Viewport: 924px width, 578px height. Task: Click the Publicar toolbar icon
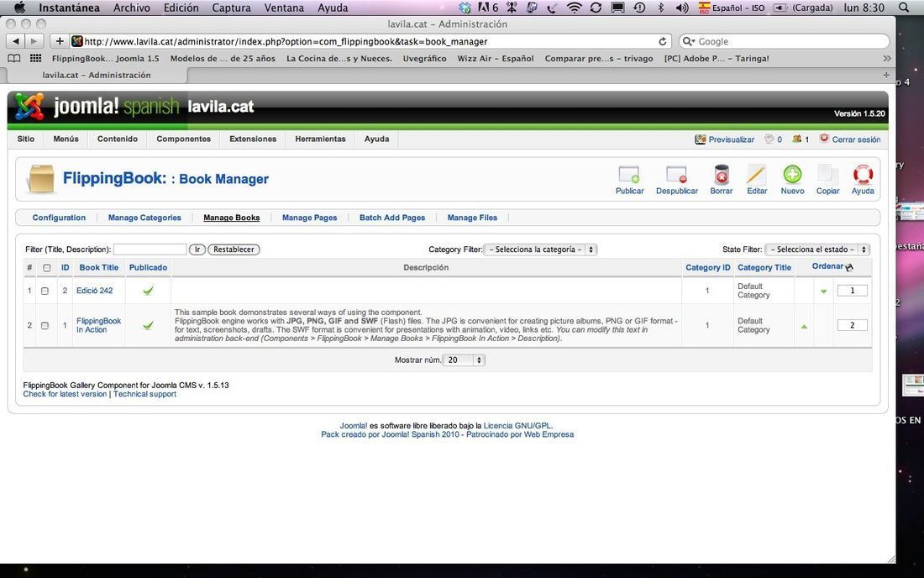coord(629,180)
